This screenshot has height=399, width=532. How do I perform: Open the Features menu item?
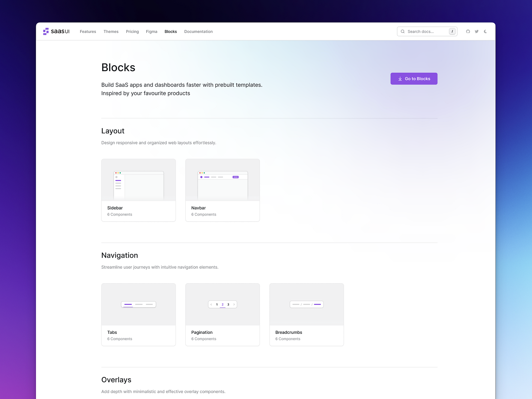[x=88, y=32]
